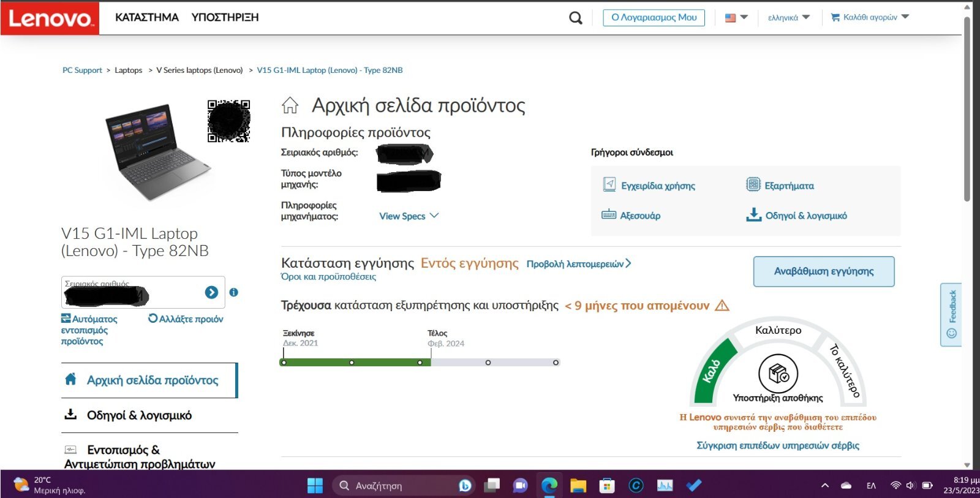Select the Καλύτερο gauge segment
The width and height of the screenshot is (980, 498).
[x=778, y=330]
